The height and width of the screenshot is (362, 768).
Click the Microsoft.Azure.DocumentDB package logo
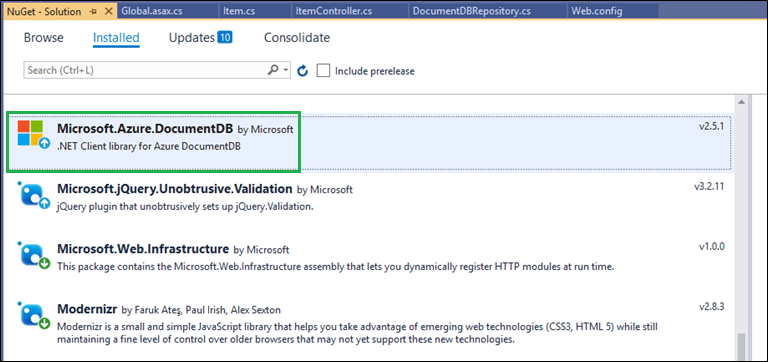click(x=33, y=134)
